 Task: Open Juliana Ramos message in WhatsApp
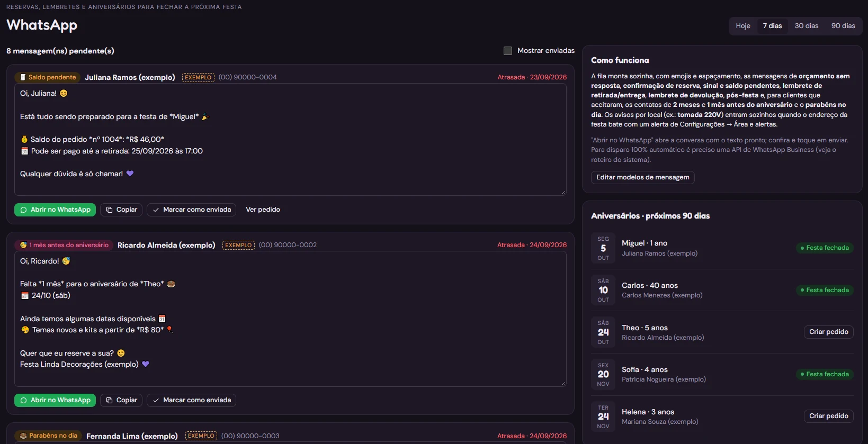[x=55, y=210]
